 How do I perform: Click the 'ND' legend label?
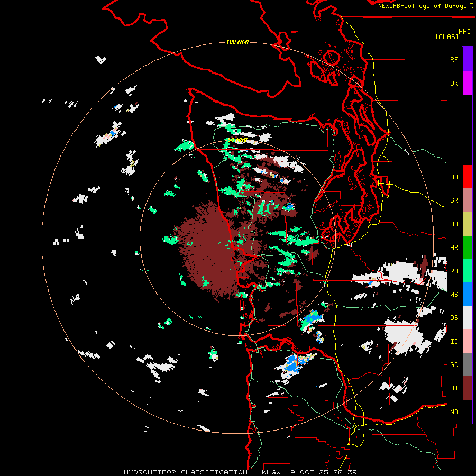pyautogui.click(x=454, y=411)
